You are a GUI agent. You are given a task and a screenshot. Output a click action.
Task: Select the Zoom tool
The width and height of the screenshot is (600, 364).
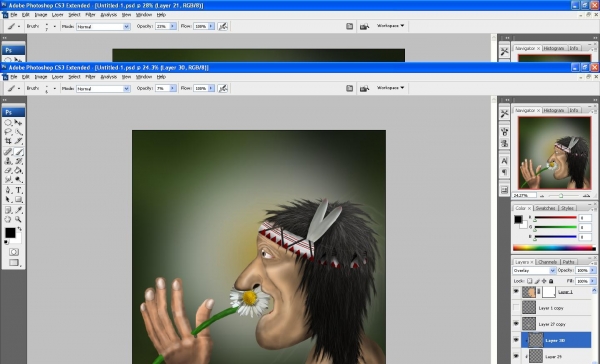(18, 219)
